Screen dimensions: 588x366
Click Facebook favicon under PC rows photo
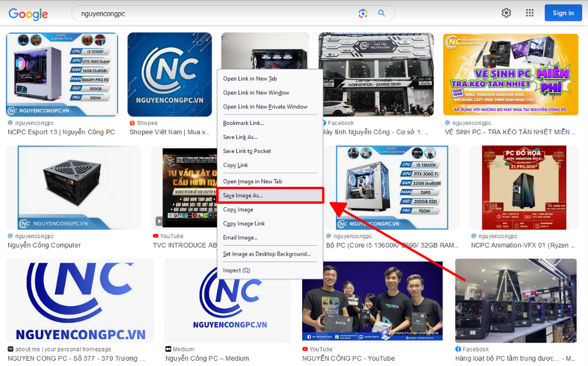458,349
